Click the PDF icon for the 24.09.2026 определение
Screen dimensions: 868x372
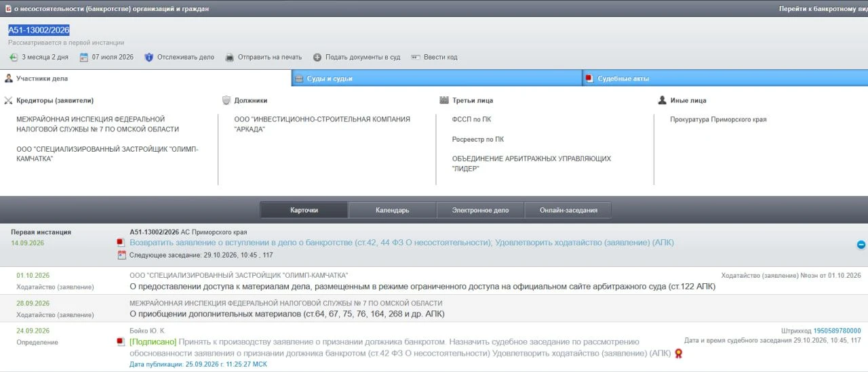(x=121, y=342)
